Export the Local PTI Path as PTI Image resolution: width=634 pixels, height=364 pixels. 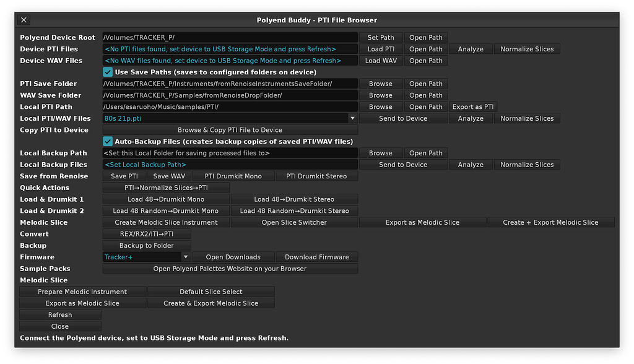tap(472, 106)
